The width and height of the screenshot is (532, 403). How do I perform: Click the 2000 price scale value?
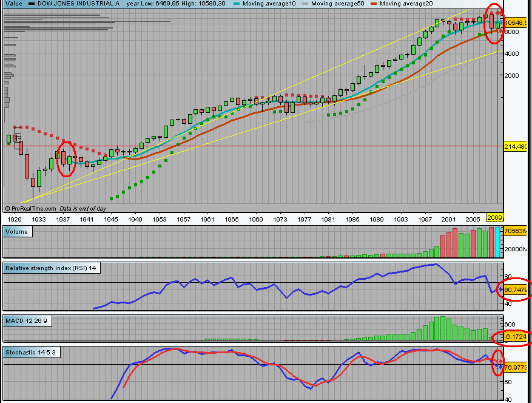511,75
